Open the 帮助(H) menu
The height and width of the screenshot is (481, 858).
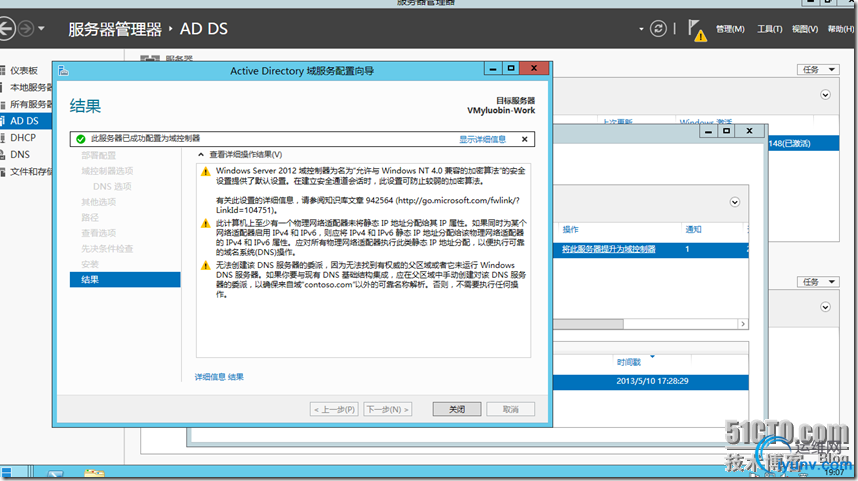click(841, 29)
